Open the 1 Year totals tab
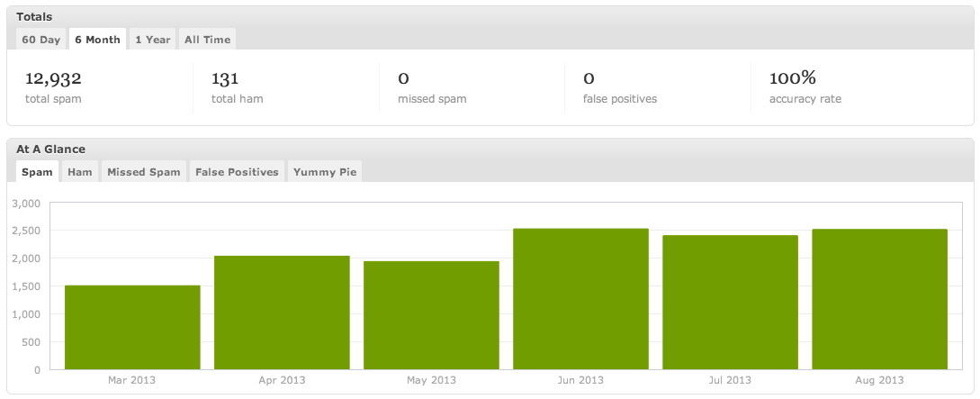 coord(152,40)
